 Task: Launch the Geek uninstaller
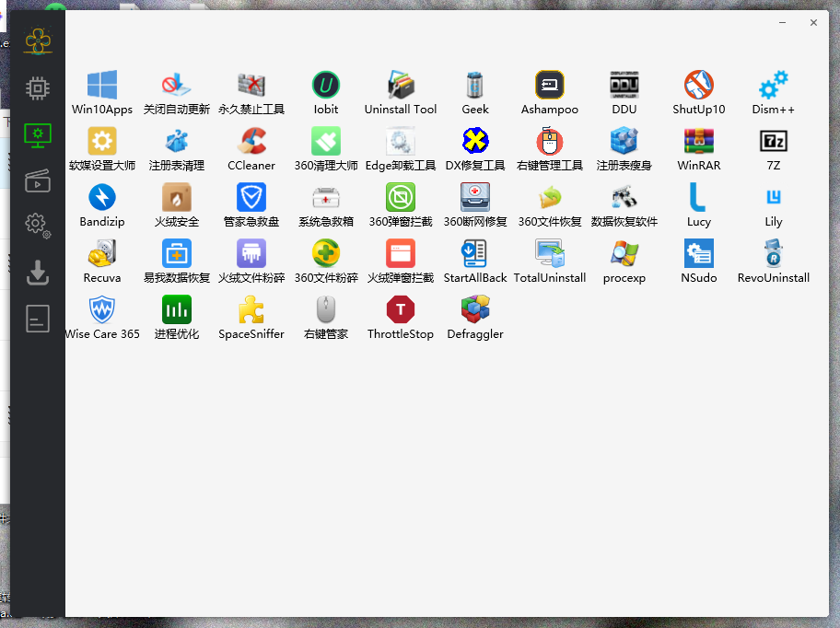pos(475,86)
